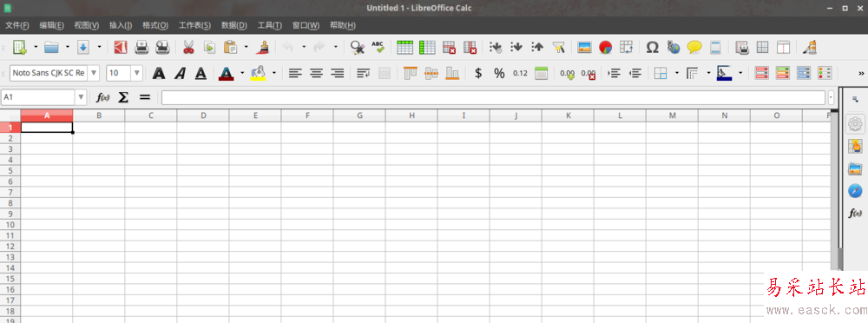
Task: Apply dark blue border line color
Action: click(x=724, y=73)
